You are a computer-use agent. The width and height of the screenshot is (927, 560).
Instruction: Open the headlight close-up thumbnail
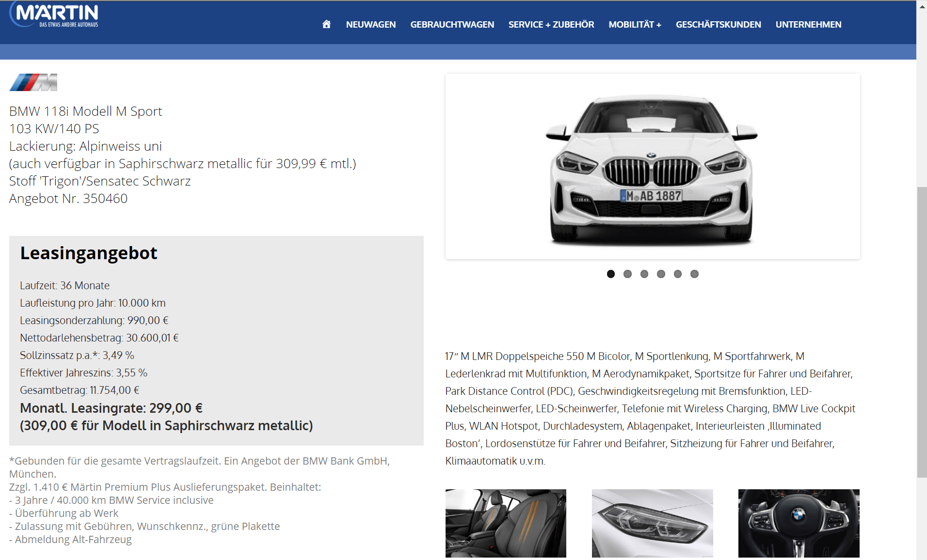pos(653,523)
